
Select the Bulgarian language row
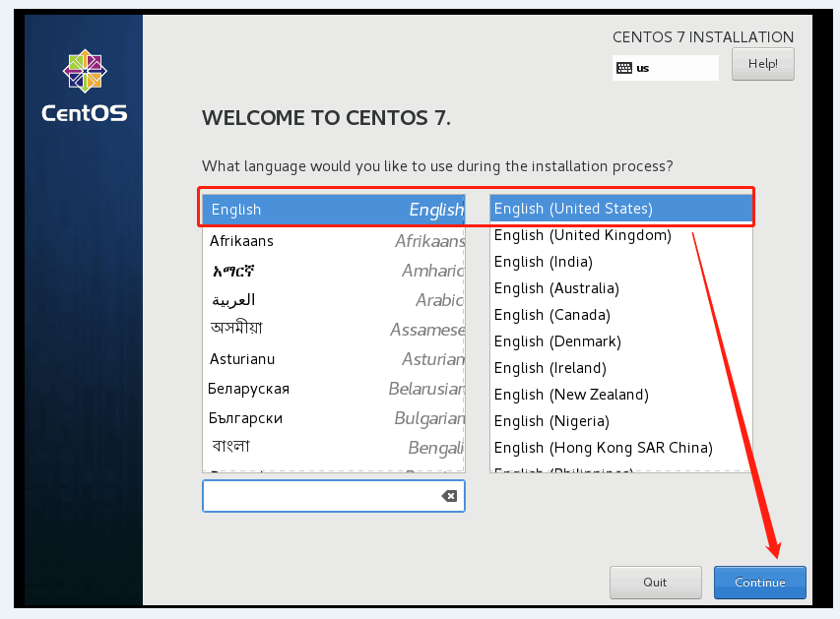click(333, 417)
